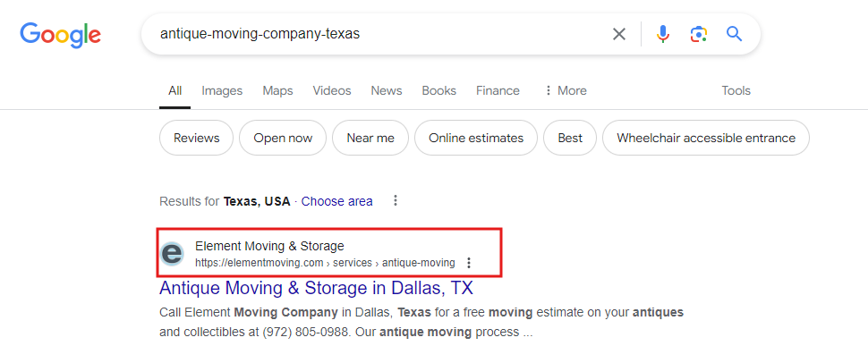Apply the Open now filter chip
This screenshot has width=868, height=346.
coord(283,138)
